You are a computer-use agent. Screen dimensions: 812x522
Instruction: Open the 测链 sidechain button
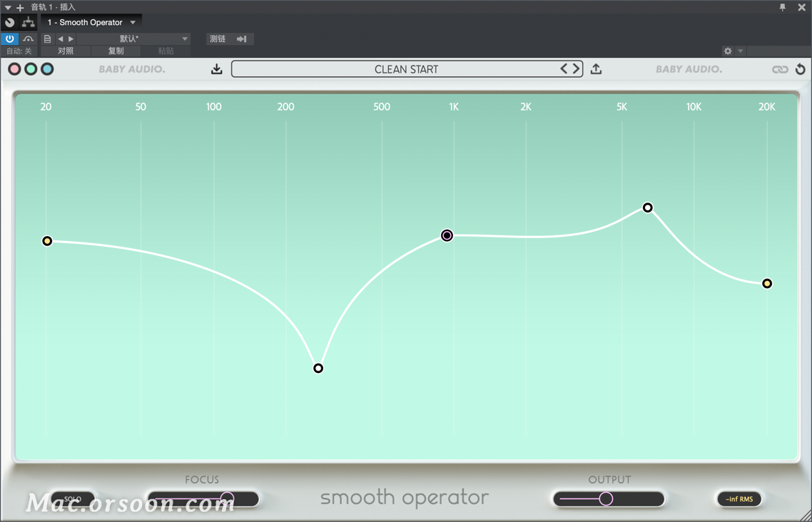point(218,39)
